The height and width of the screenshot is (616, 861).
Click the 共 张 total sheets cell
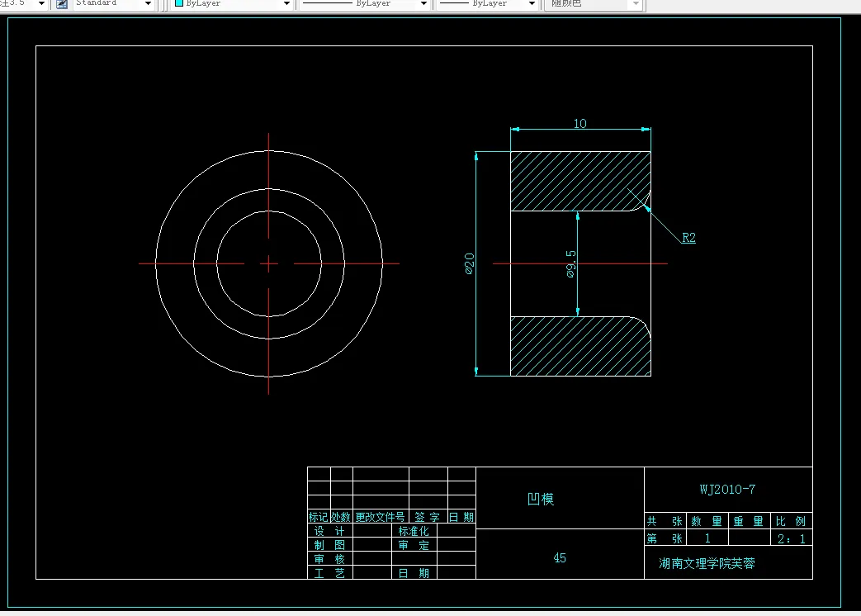665,521
